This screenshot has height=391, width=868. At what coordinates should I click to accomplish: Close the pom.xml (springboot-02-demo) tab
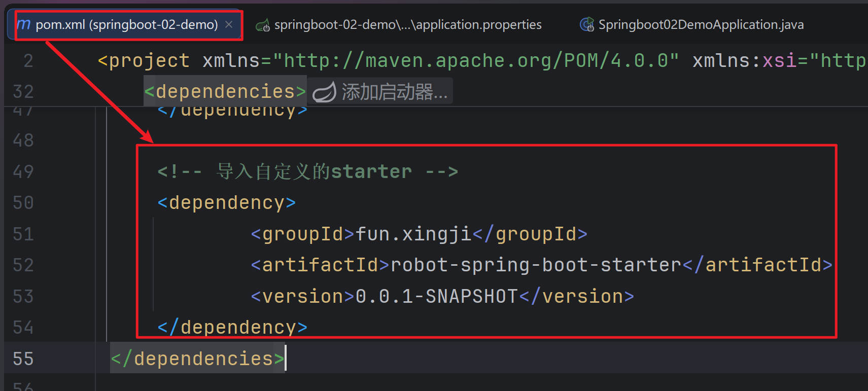pyautogui.click(x=229, y=24)
